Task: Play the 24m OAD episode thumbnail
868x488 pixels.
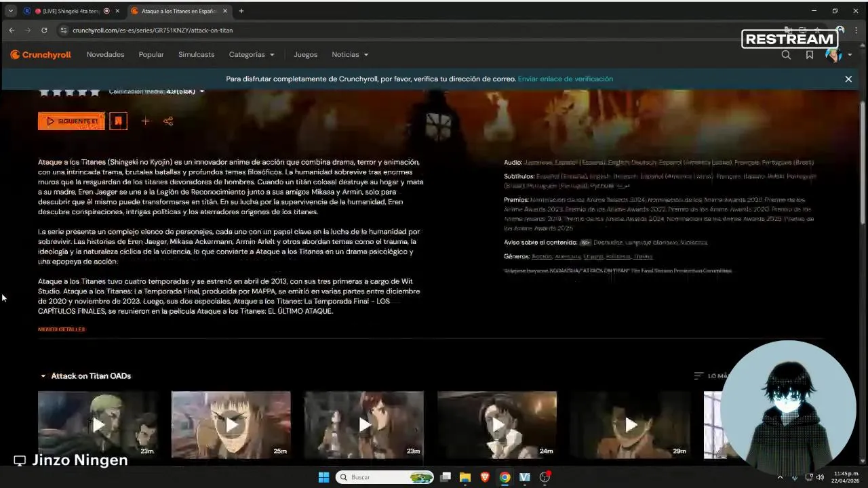Action: 497,425
